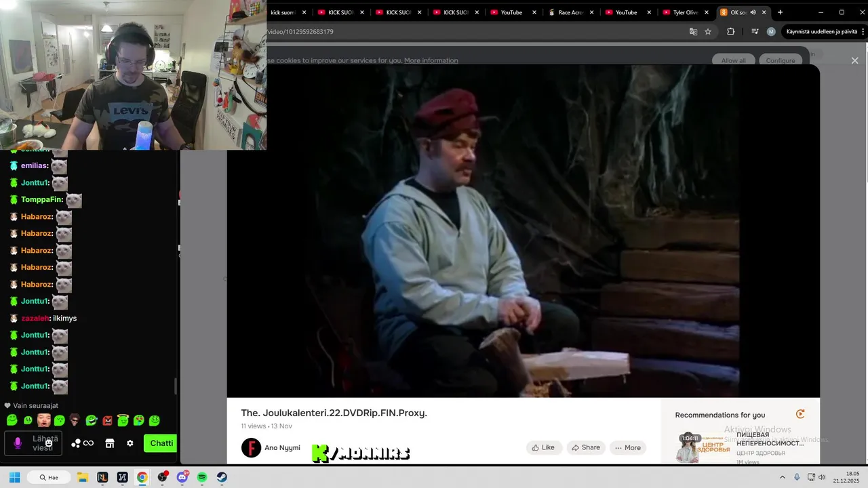Switch to kick suomi browser tab
868x488 pixels.
[283, 12]
